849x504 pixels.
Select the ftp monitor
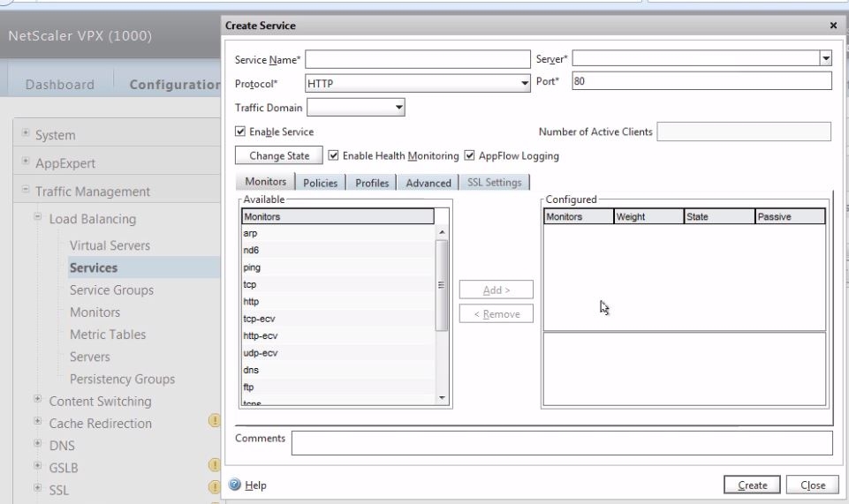coord(337,387)
